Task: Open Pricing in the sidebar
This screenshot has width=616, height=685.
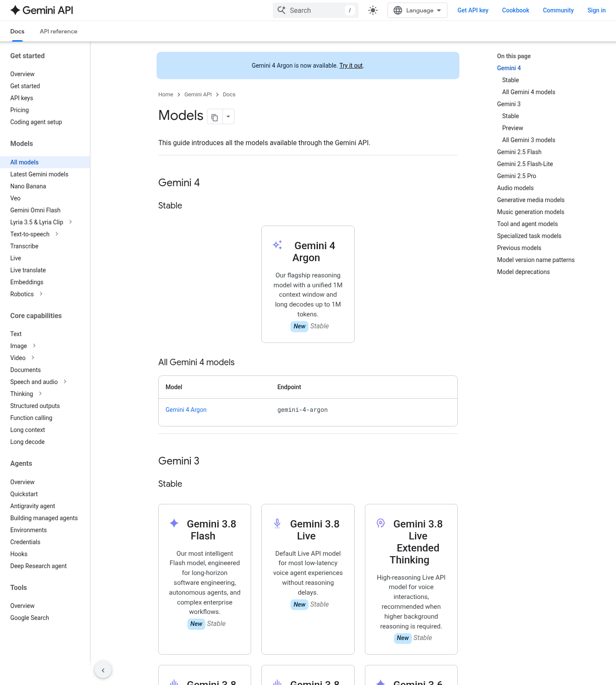Action: [20, 110]
